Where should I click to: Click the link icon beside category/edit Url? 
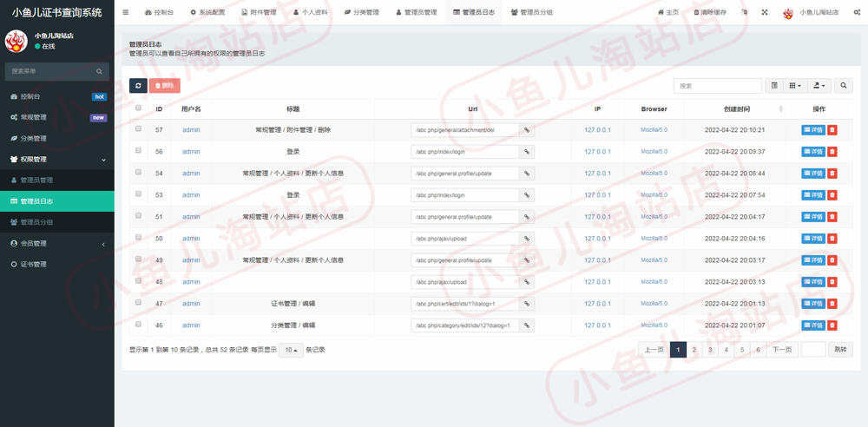(527, 325)
